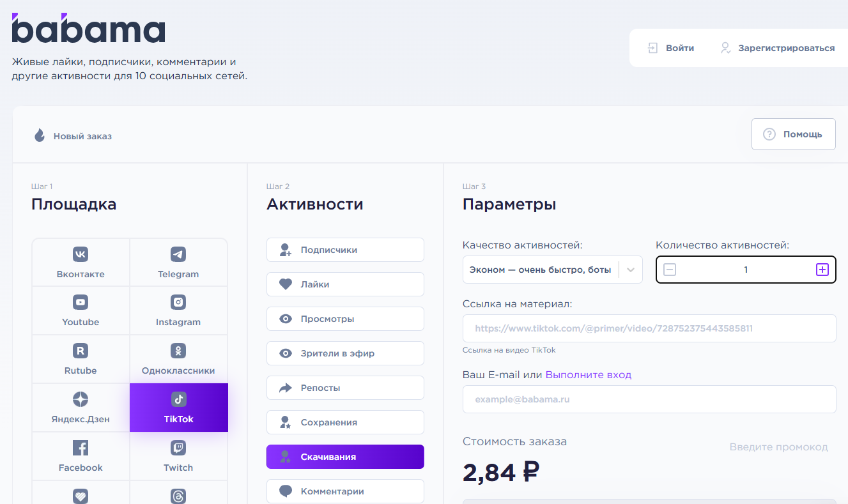
Task: Click the flame icon beside Новый заказ
Action: 40,135
